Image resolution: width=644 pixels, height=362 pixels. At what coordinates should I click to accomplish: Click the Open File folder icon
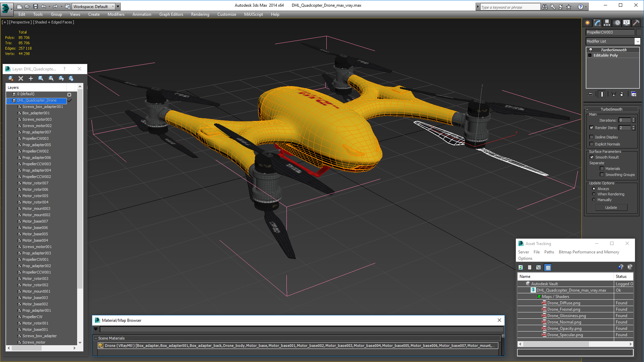27,6
